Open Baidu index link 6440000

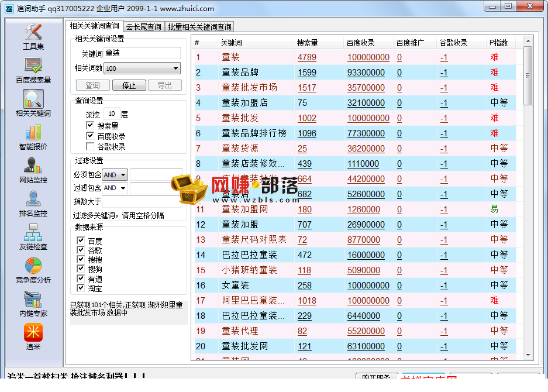pyautogui.click(x=363, y=316)
